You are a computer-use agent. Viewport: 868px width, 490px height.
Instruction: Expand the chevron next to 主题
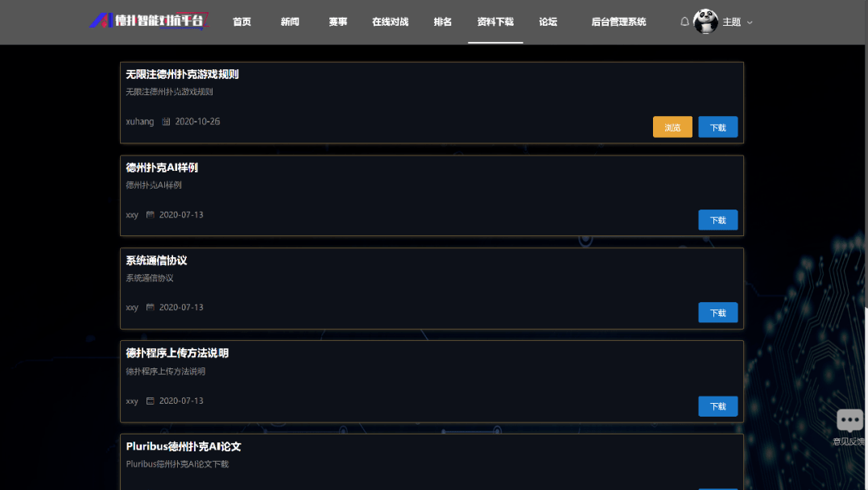751,23
